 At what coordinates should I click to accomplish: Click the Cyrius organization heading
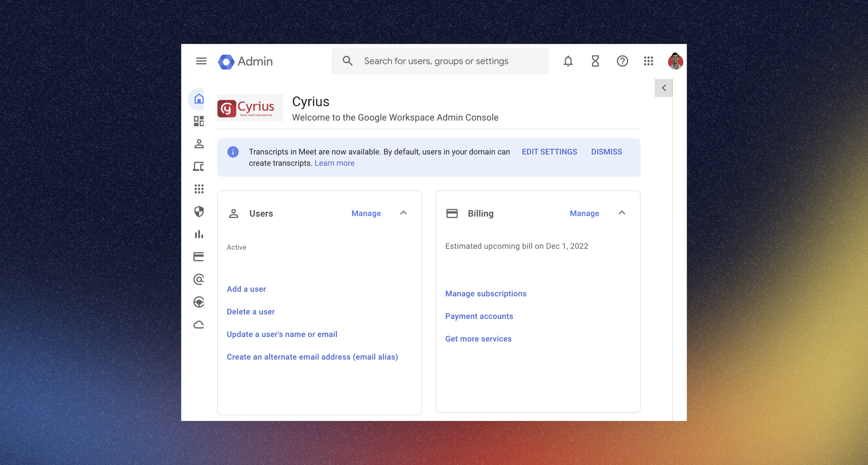310,102
